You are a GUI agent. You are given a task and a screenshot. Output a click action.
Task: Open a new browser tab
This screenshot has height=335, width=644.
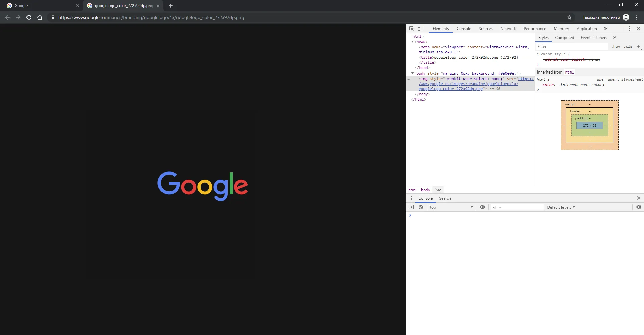(171, 6)
